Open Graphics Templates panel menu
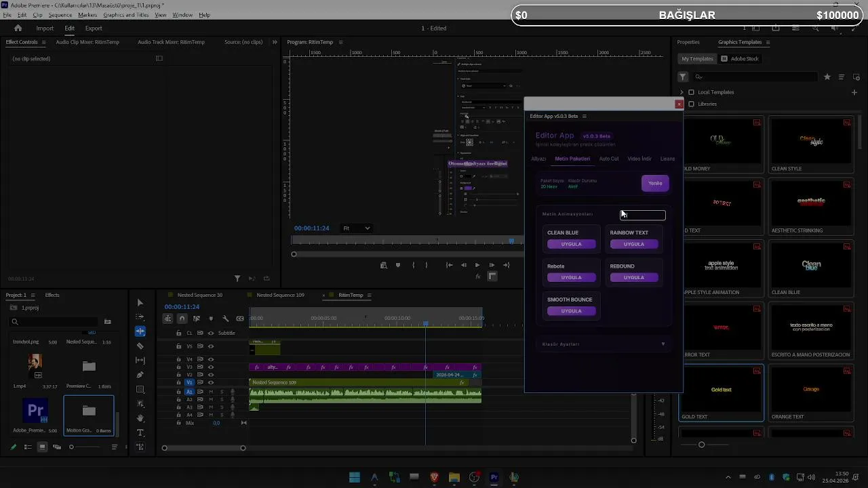Viewport: 868px width, 488px height. [x=769, y=42]
